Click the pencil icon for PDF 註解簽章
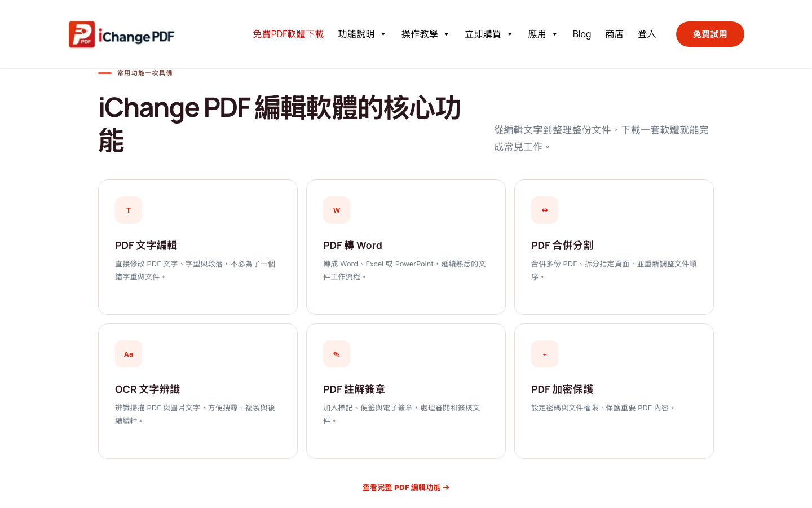812x508 pixels. [337, 354]
